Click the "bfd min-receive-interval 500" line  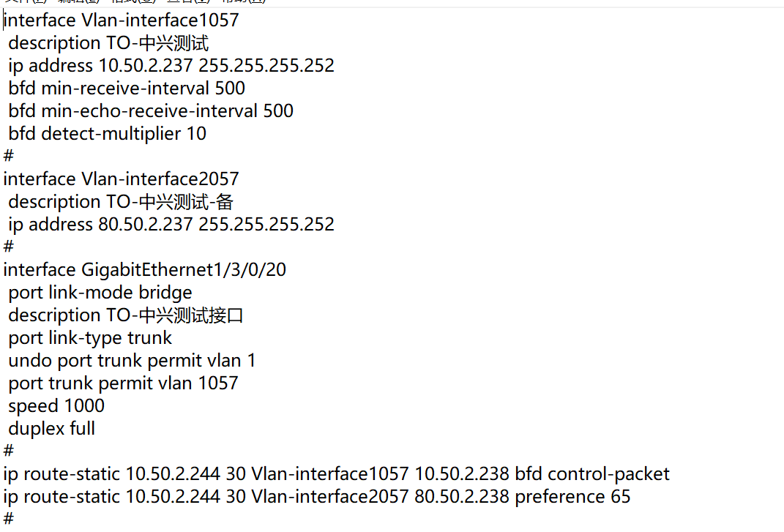[127, 89]
